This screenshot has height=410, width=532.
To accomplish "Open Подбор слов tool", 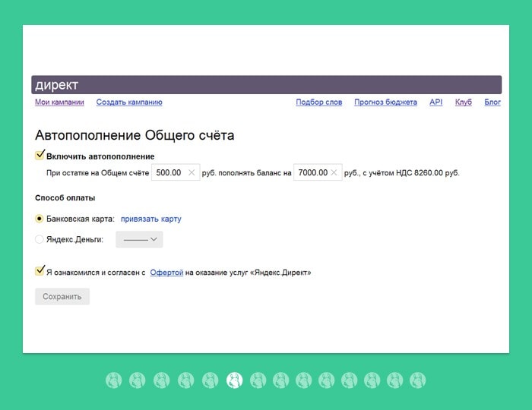I will tap(319, 102).
